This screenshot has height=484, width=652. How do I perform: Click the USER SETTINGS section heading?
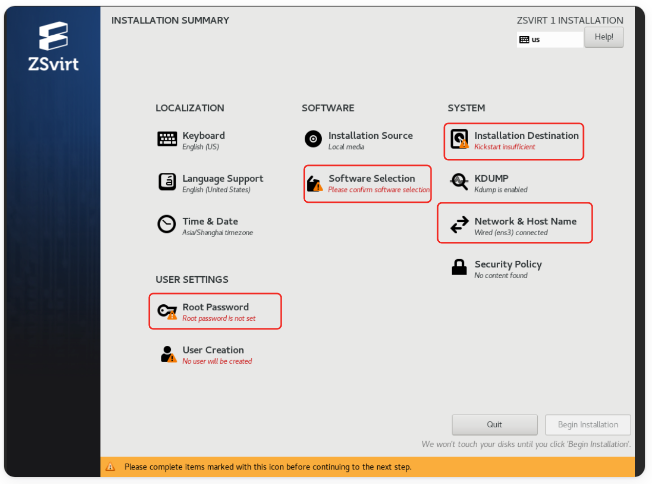pyautogui.click(x=192, y=279)
